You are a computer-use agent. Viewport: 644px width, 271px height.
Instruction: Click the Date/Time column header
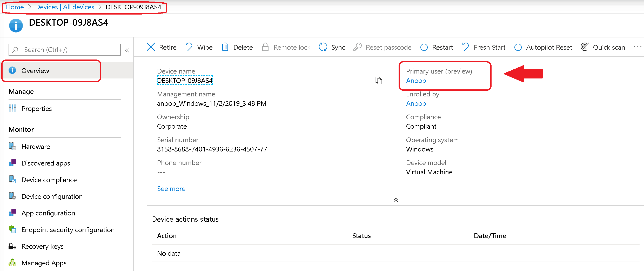[x=490, y=236]
